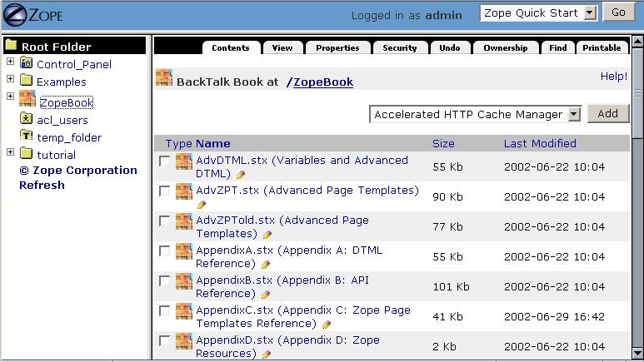Screen dimensions: 644x362
Task: Click pencil edit icon for AppendixB.stx
Action: [x=266, y=295]
